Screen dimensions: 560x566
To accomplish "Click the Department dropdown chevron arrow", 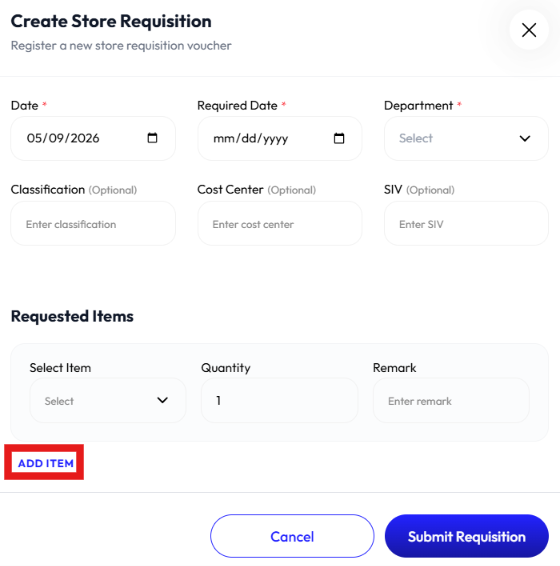I will [x=525, y=138].
